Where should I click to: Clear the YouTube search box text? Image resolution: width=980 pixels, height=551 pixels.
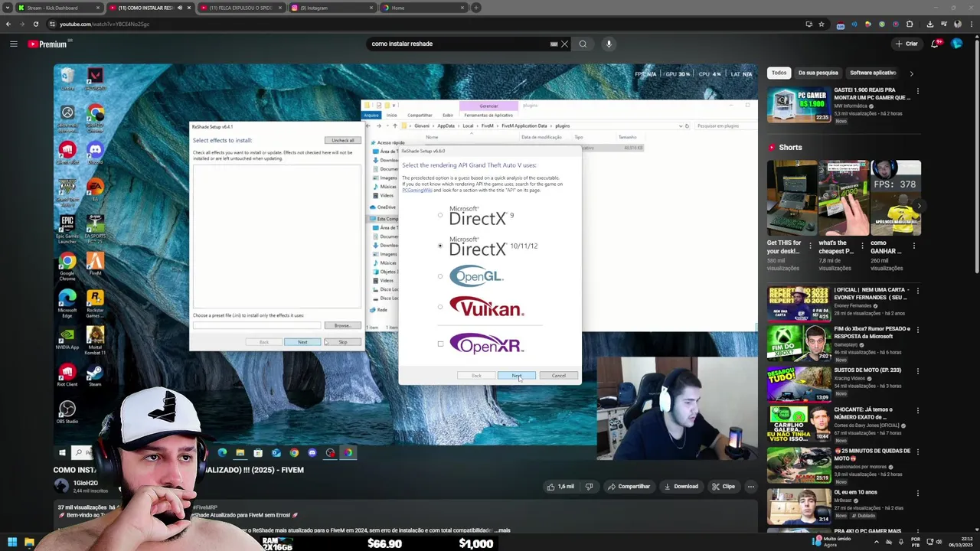coord(564,44)
